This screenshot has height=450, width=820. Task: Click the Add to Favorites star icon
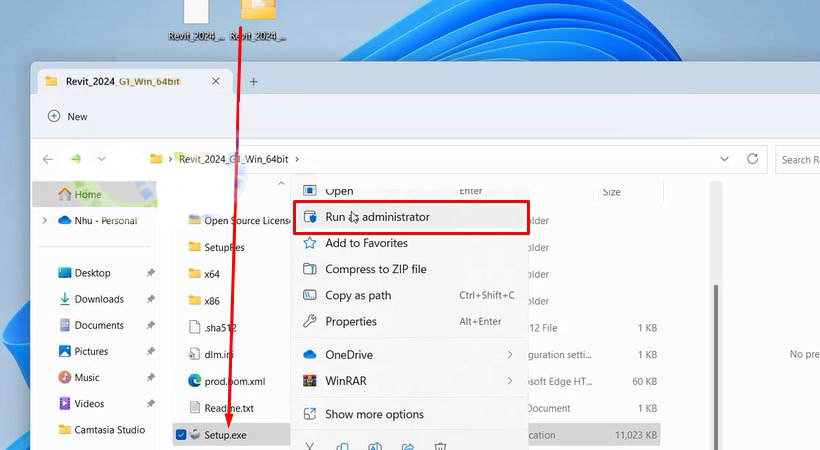(310, 243)
